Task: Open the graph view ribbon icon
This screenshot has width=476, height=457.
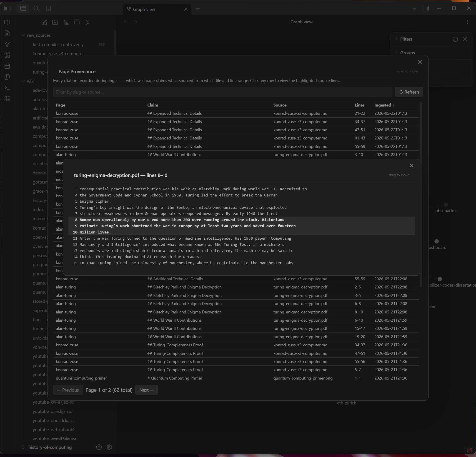Action: click(x=7, y=44)
